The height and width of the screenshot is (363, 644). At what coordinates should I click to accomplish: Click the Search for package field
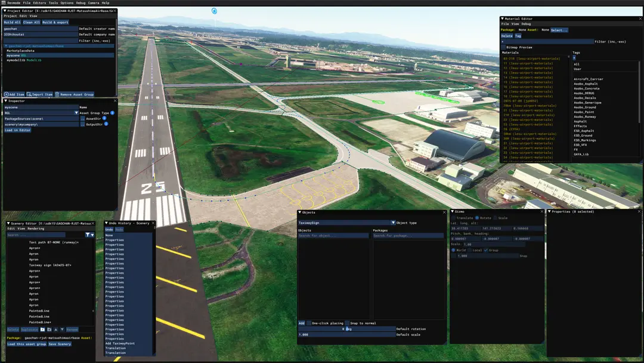click(x=408, y=236)
